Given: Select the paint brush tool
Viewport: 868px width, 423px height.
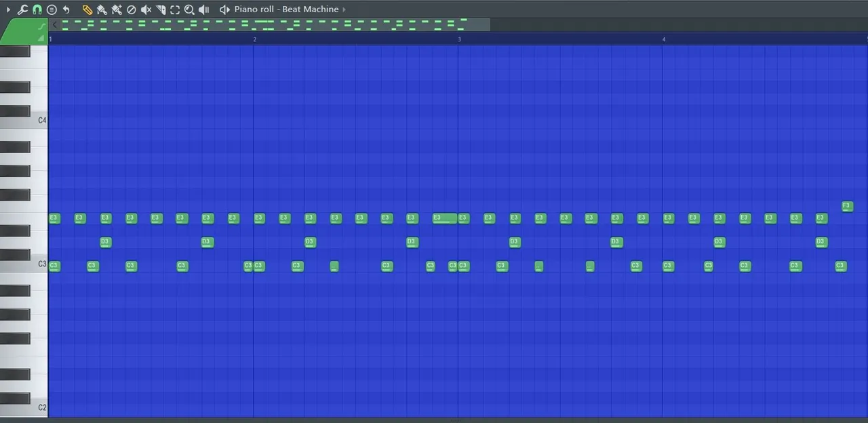Looking at the screenshot, I should (x=102, y=9).
